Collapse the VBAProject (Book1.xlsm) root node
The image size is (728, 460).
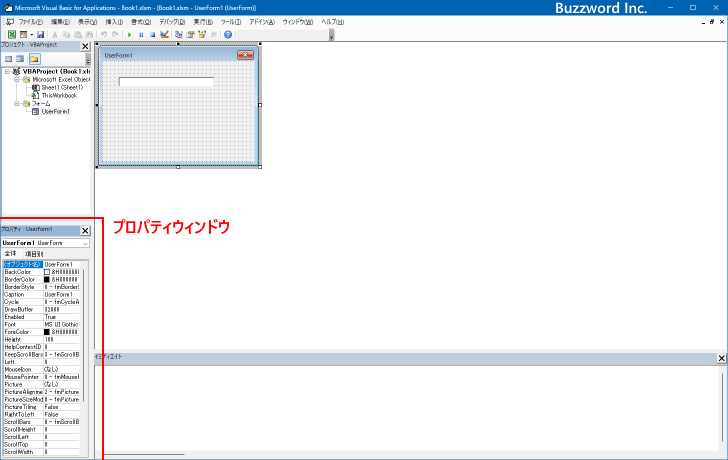(x=7, y=71)
